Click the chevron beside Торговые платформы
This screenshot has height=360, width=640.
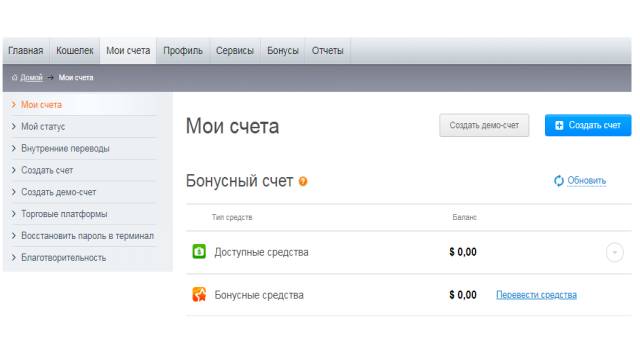coord(13,214)
